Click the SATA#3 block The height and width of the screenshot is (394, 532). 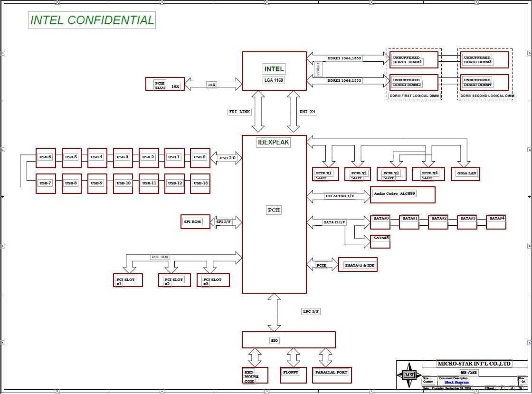pos(467,222)
